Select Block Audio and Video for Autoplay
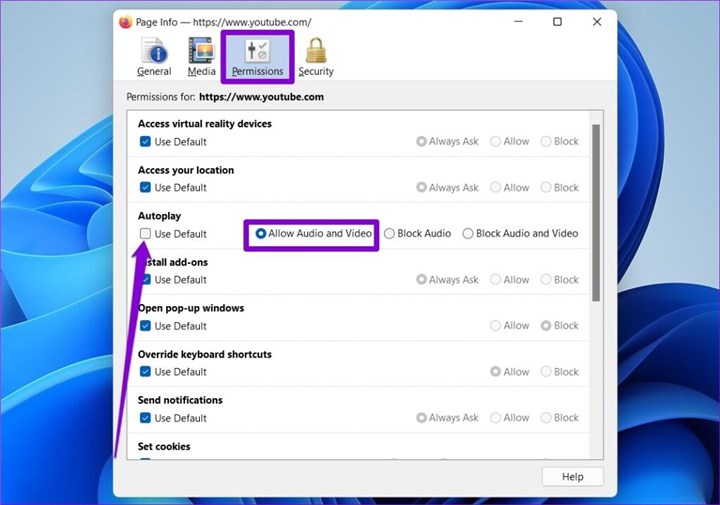Viewport: 720px width, 505px height. tap(467, 233)
